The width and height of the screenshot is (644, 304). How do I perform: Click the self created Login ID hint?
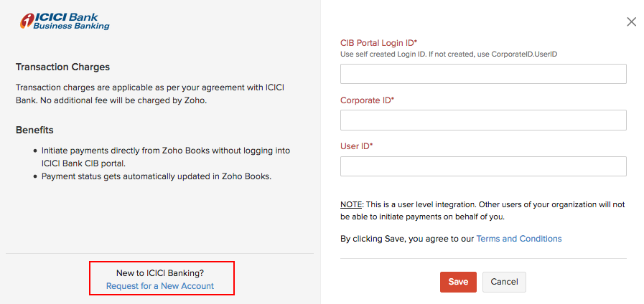click(449, 54)
